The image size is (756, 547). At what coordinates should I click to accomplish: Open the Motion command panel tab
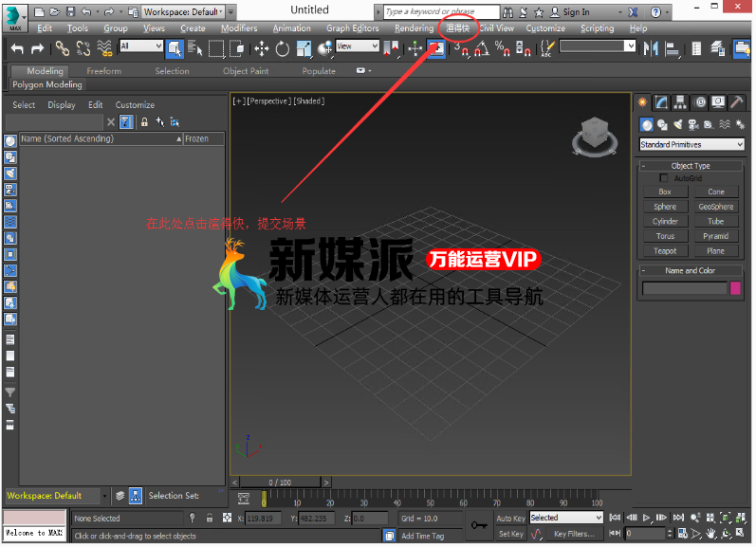coord(700,102)
